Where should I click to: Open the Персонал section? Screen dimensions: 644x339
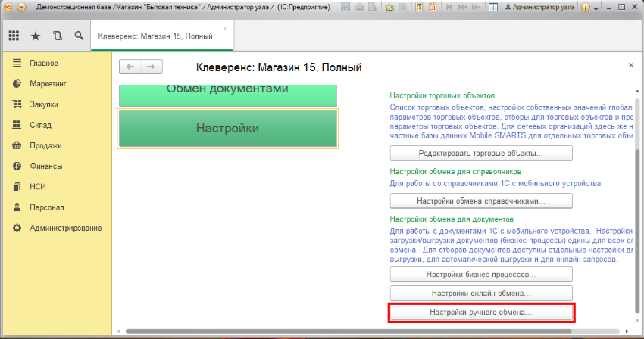[x=47, y=207]
